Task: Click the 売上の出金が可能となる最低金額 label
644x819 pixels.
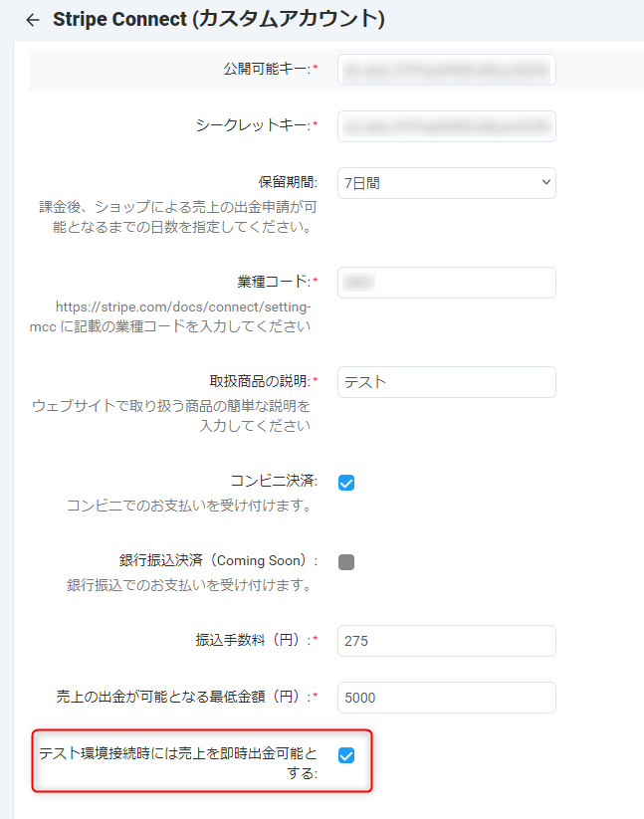Action: coord(182,698)
